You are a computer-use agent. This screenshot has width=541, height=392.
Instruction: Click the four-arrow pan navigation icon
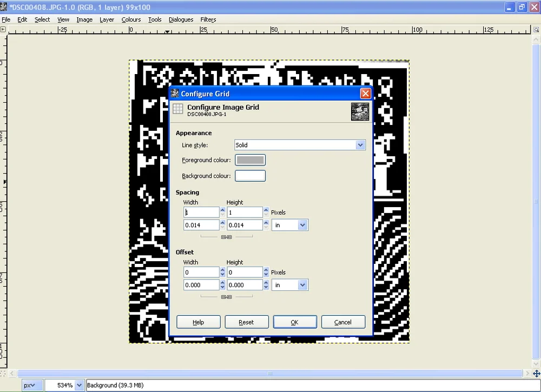(x=536, y=373)
